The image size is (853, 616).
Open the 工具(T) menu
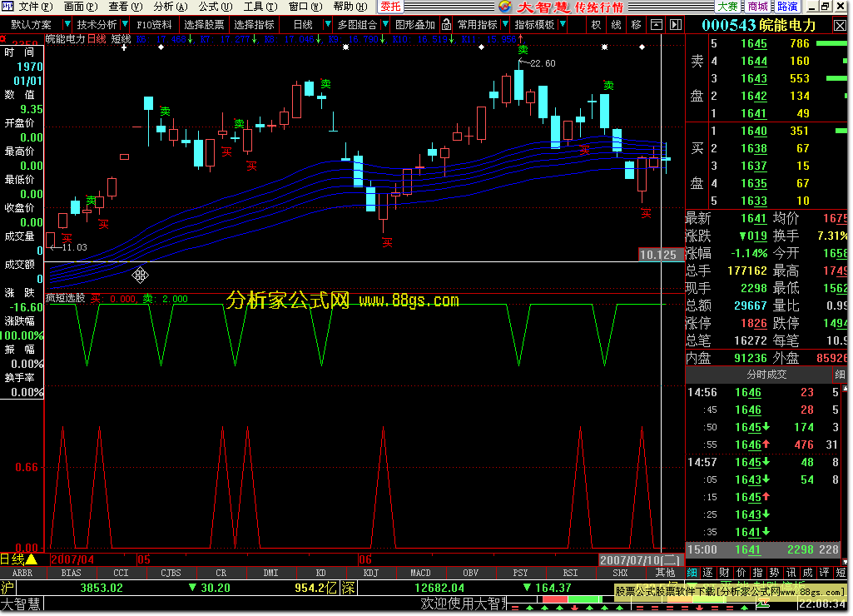260,7
